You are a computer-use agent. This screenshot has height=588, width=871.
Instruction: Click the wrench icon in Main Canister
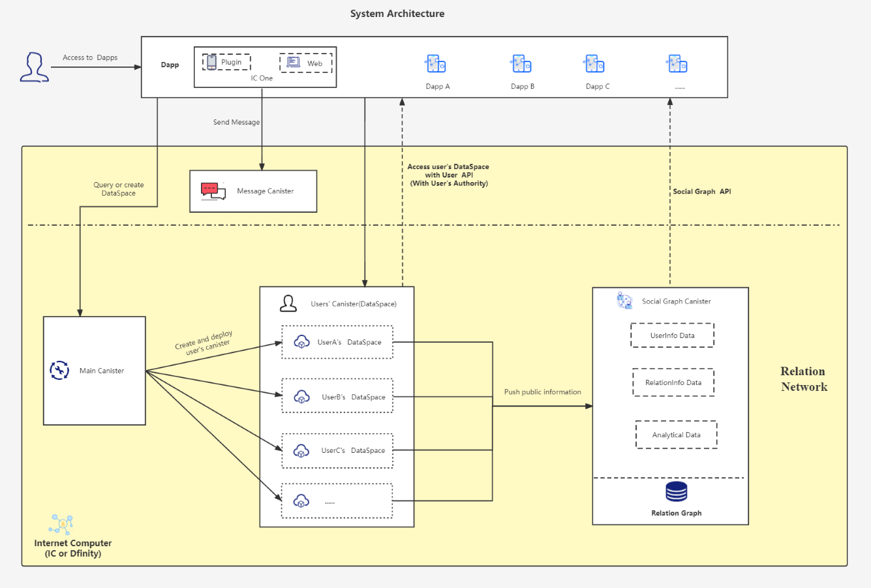59,371
